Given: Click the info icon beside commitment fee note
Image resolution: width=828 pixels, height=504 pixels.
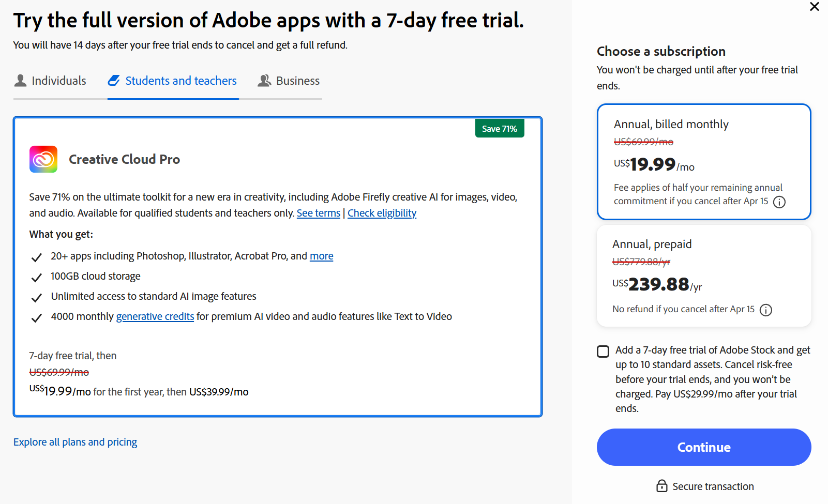Looking at the screenshot, I should [x=779, y=202].
